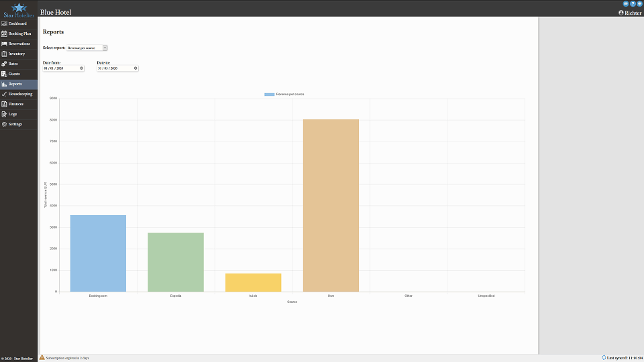Click the Rates icon in sidebar
Viewport: 644px width, 362px height.
pyautogui.click(x=4, y=64)
